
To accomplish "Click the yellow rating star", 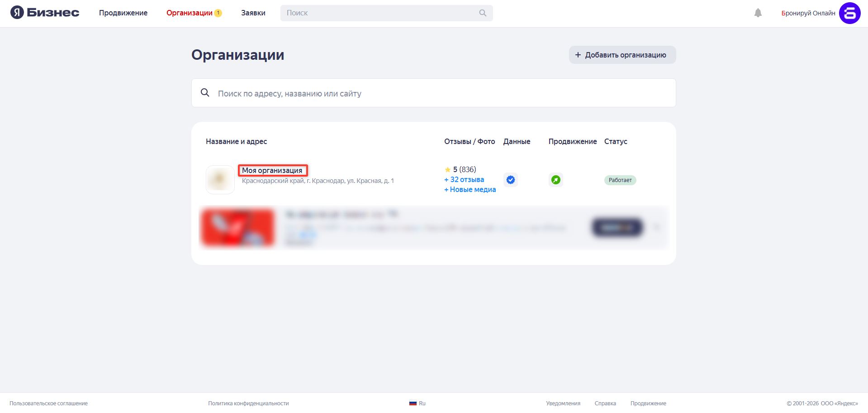I will 447,170.
